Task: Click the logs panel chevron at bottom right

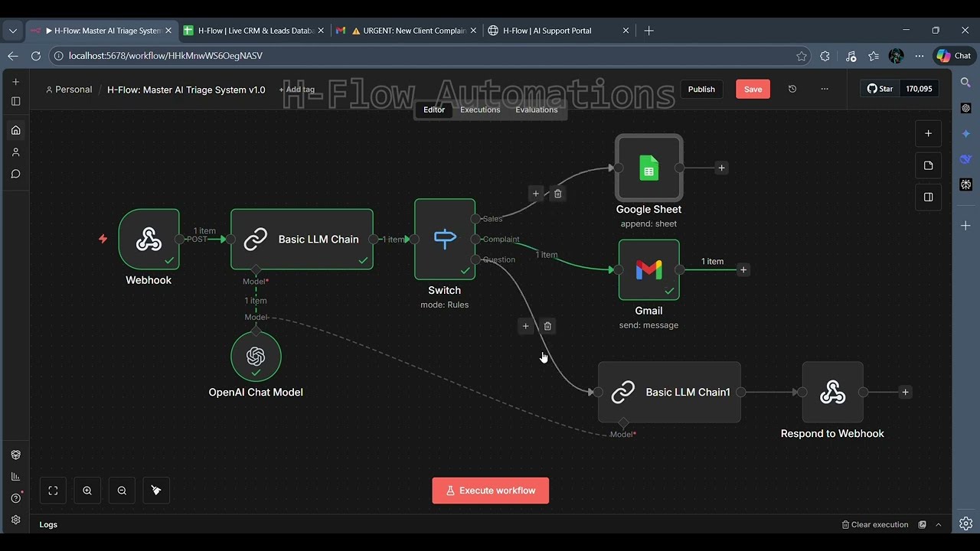Action: 938,524
